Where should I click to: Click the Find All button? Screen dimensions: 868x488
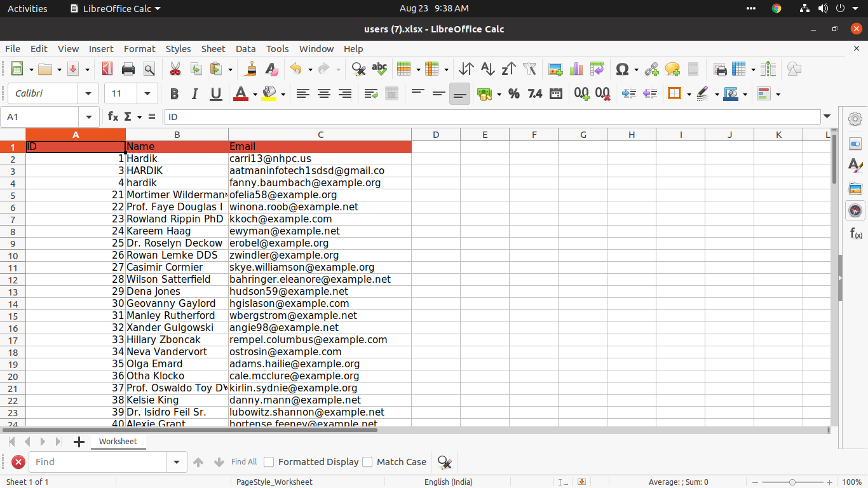244,462
